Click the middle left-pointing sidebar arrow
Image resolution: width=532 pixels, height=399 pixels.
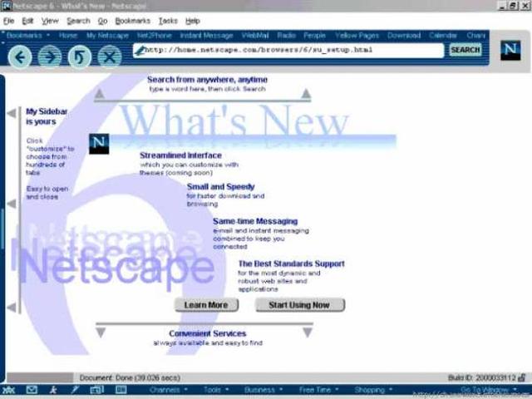point(12,204)
